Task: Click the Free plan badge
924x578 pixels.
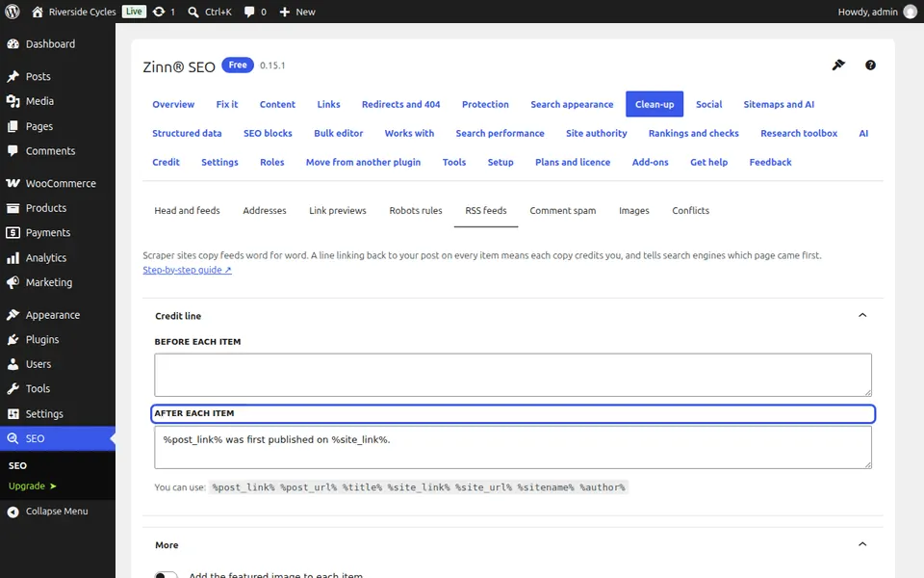Action: coord(238,65)
